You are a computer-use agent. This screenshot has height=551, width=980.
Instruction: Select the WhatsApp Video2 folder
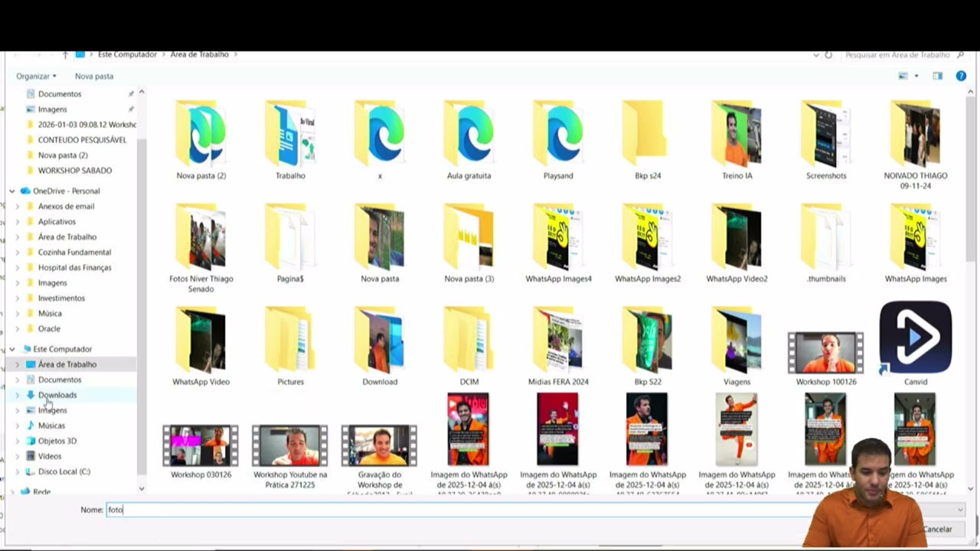[x=737, y=243]
